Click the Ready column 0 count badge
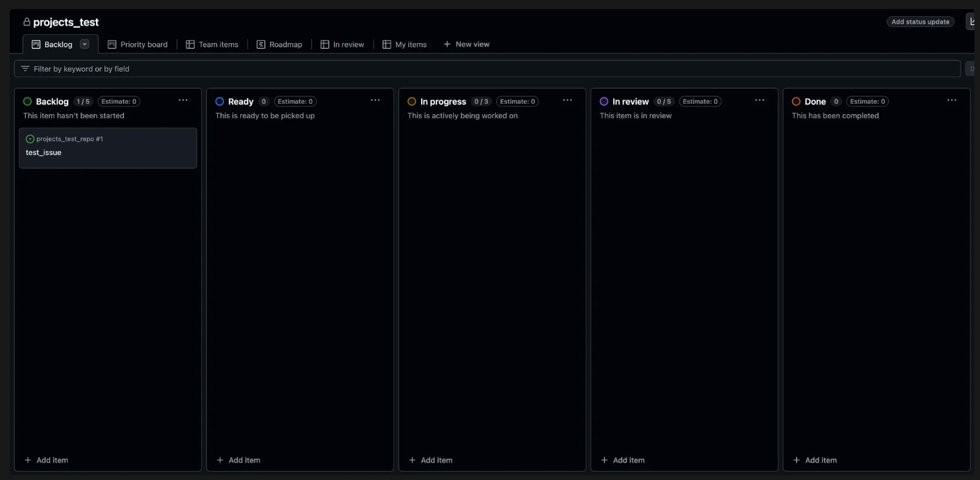Image resolution: width=980 pixels, height=480 pixels. (264, 102)
